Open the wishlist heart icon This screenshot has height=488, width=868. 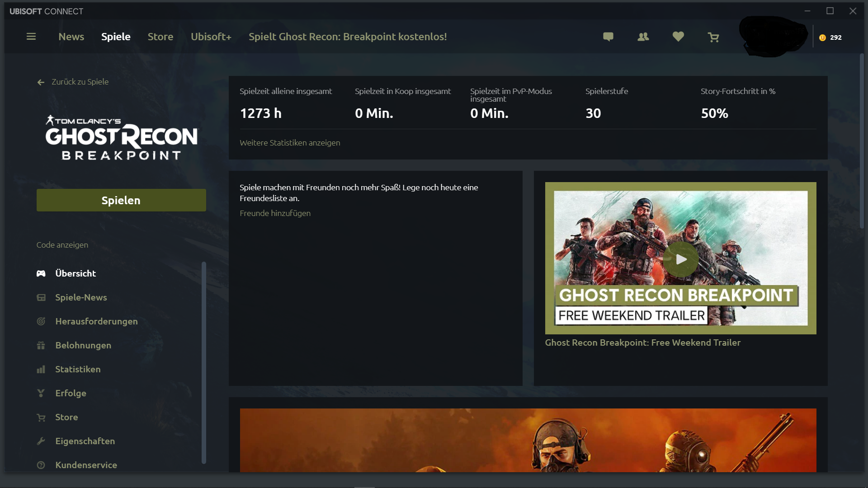coord(678,37)
